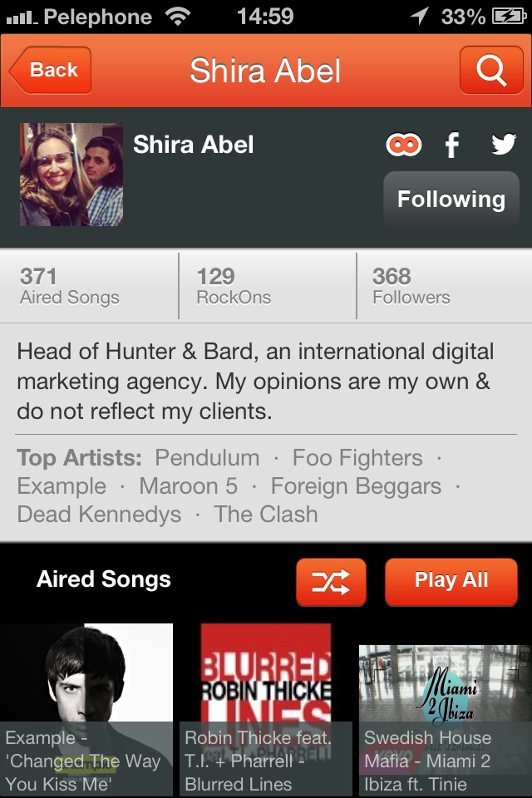Play Swedish House Mafia Miami 2 Ibiza
The height and width of the screenshot is (798, 532).
pyautogui.click(x=446, y=720)
